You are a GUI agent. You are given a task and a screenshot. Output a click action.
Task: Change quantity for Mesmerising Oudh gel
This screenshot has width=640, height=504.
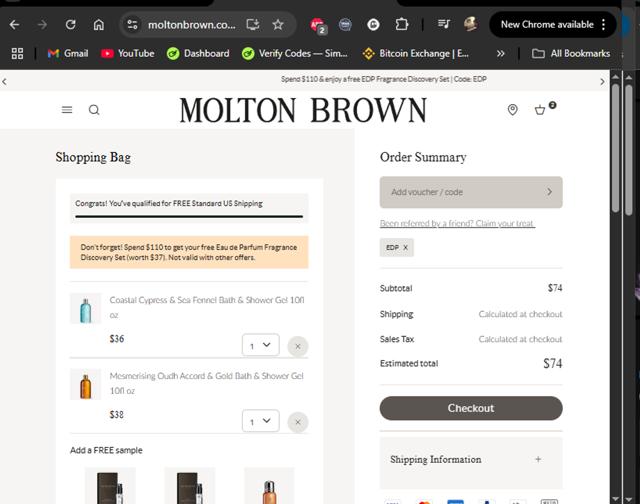(x=260, y=421)
